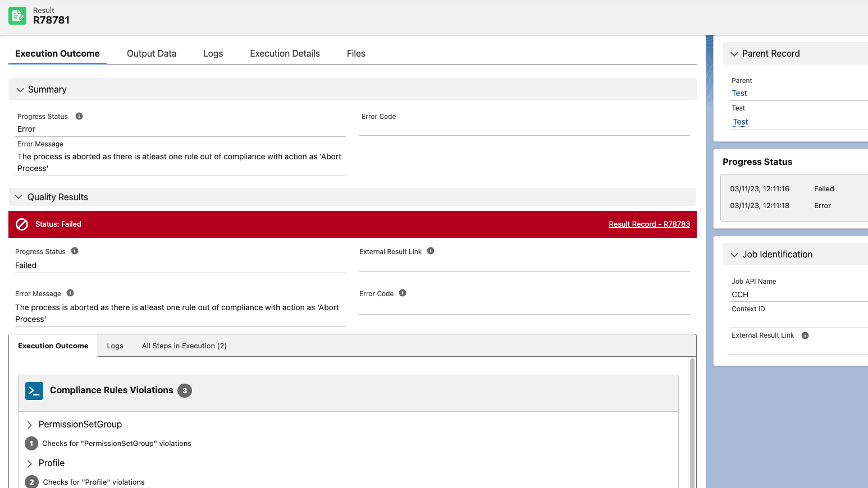The height and width of the screenshot is (488, 868).
Task: Click Checks for "Profile" violations text
Action: click(x=94, y=482)
